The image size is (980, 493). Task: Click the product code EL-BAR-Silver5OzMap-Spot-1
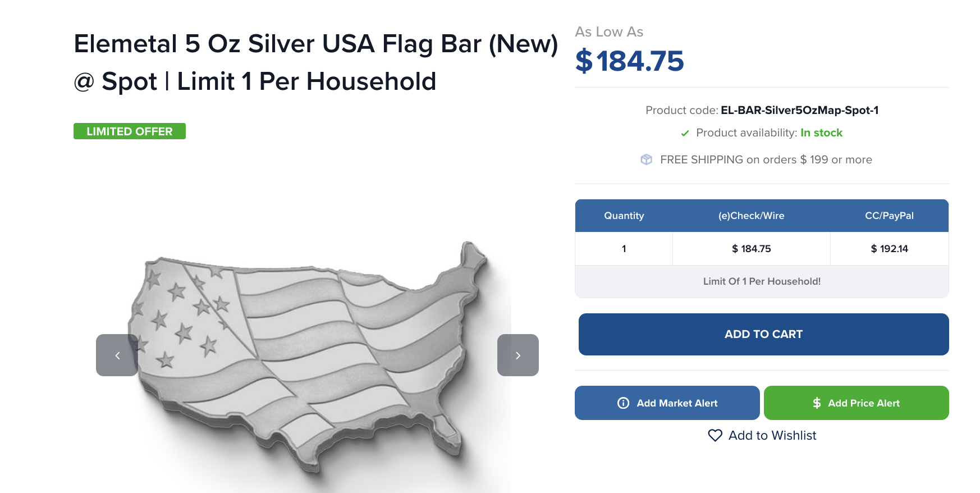point(799,110)
